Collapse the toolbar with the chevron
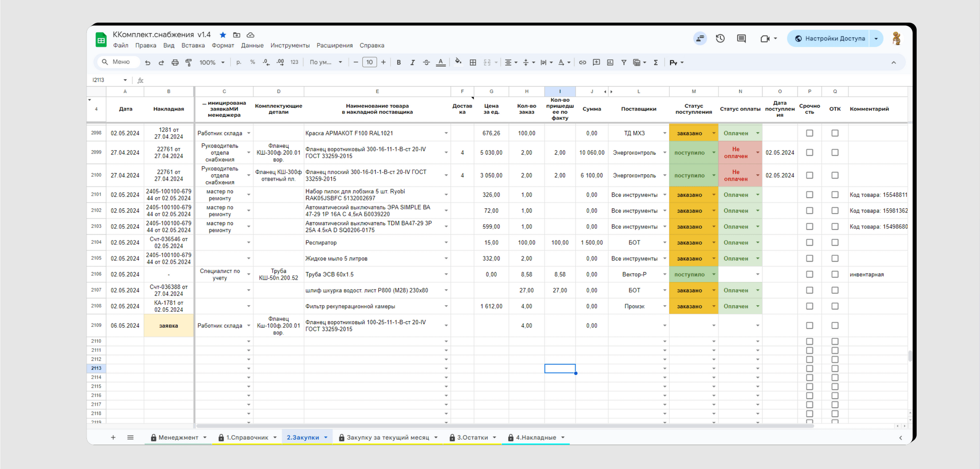980x469 pixels. click(894, 63)
